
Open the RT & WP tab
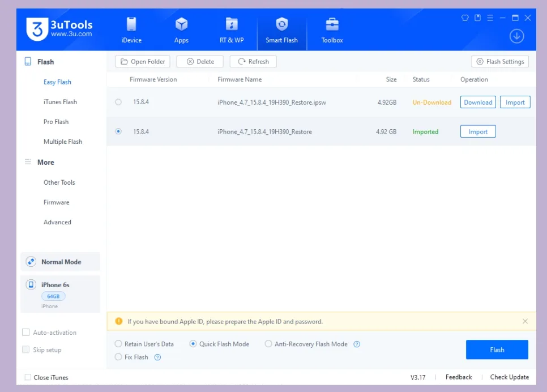tap(232, 31)
